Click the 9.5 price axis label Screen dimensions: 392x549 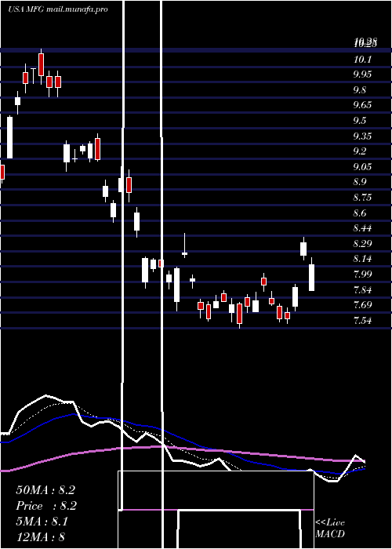(359, 121)
